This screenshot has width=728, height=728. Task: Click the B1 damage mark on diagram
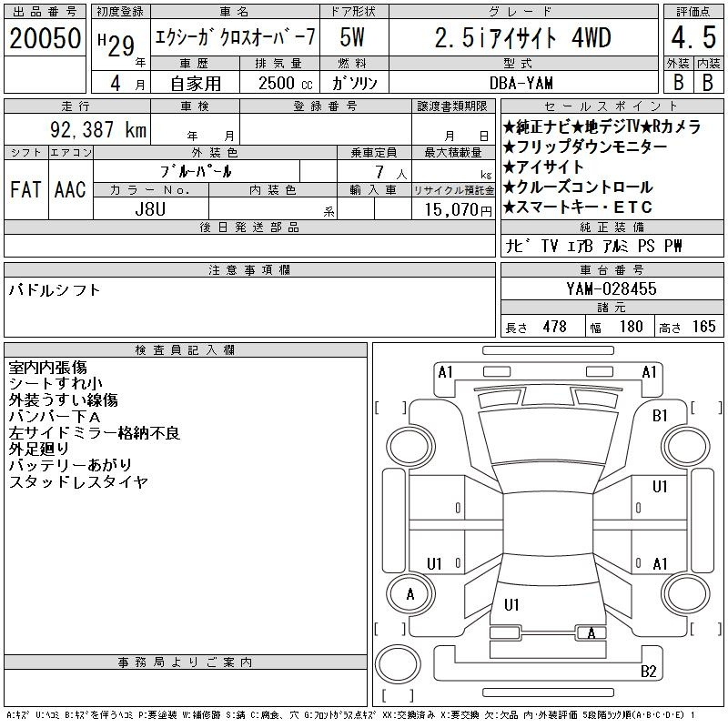[660, 416]
